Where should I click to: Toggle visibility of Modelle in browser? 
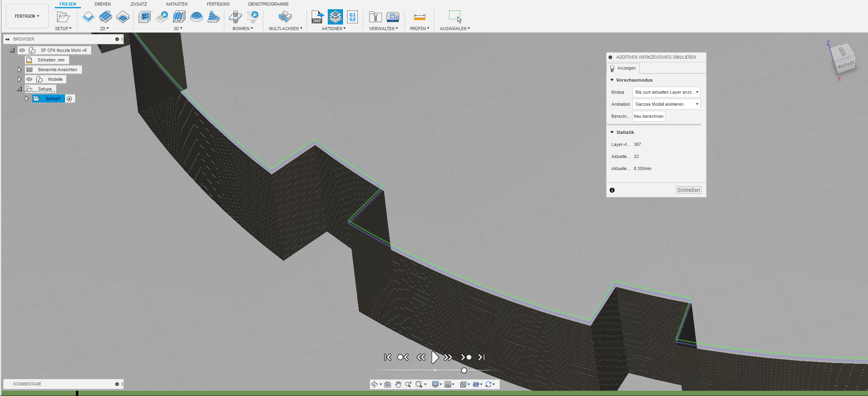pos(29,79)
